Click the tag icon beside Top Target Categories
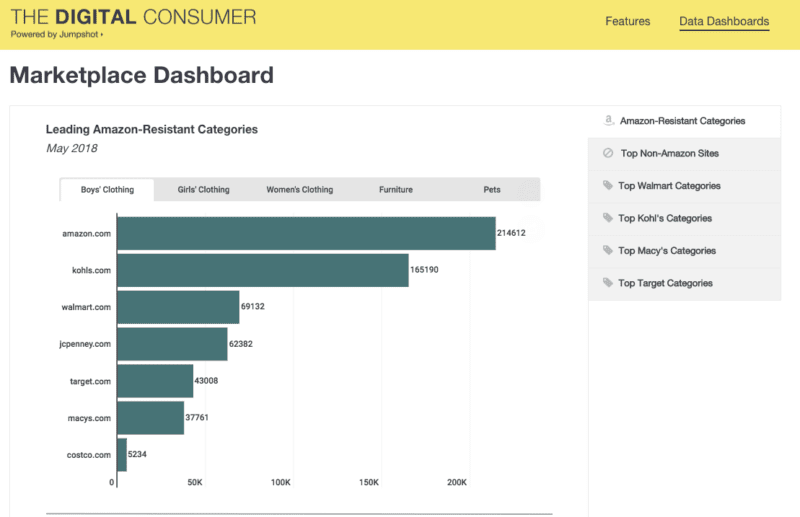 607,283
